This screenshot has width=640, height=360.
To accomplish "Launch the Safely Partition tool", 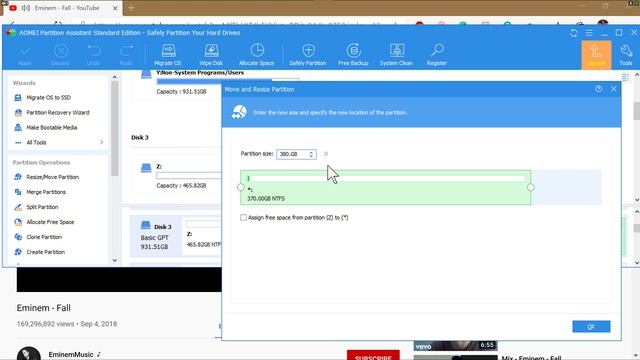I will (308, 55).
